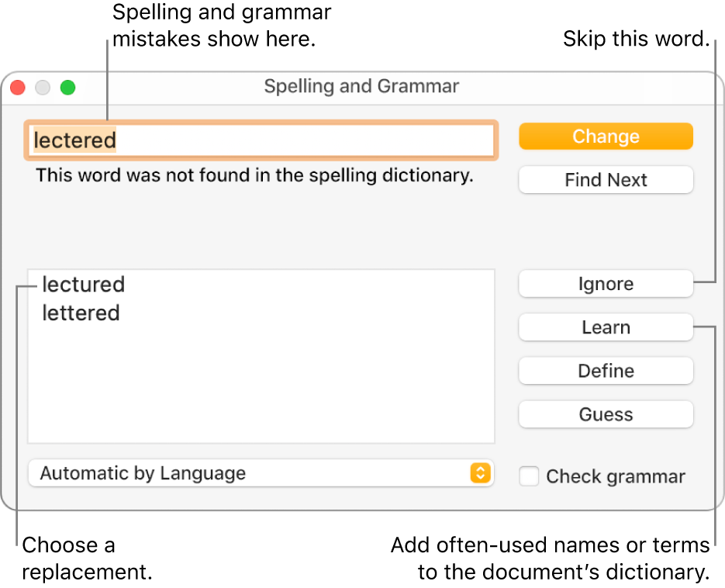Click the "Spelling and Grammar" window title

[361, 86]
